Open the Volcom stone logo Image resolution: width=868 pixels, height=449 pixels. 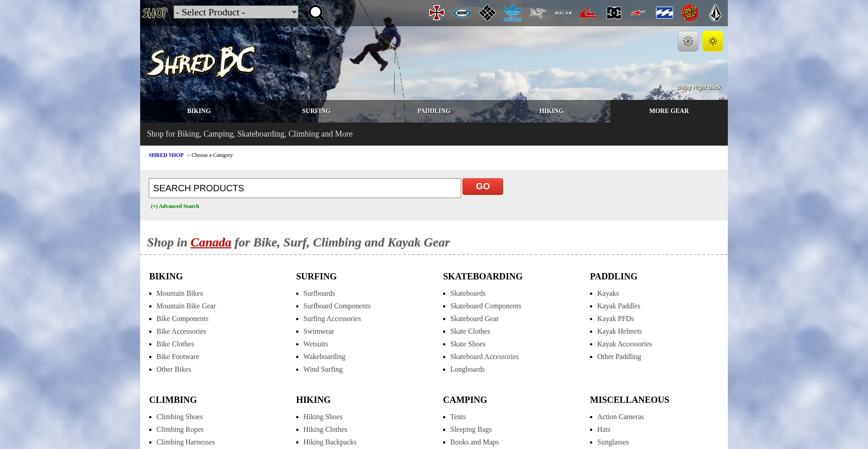(715, 13)
